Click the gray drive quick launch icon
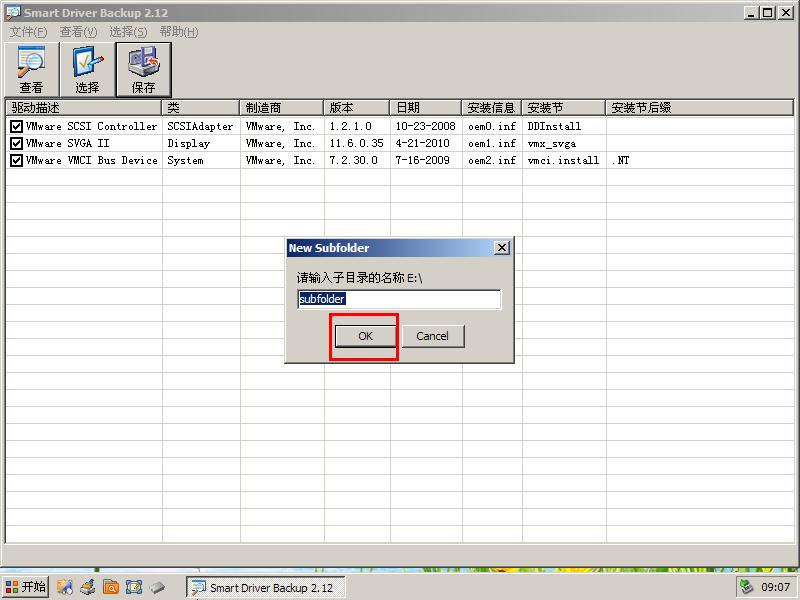This screenshot has width=800, height=600. pos(157,587)
